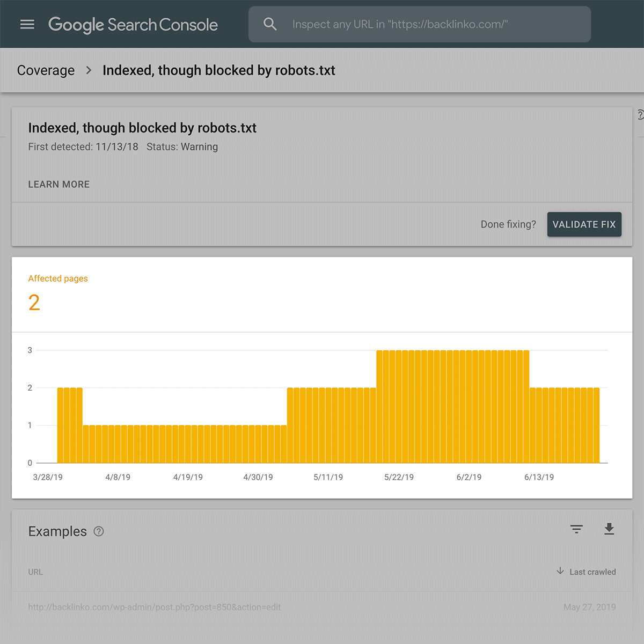Viewport: 644px width, 644px height.
Task: Select the Indexed, though blocked breadcrumb item
Action: click(x=218, y=70)
